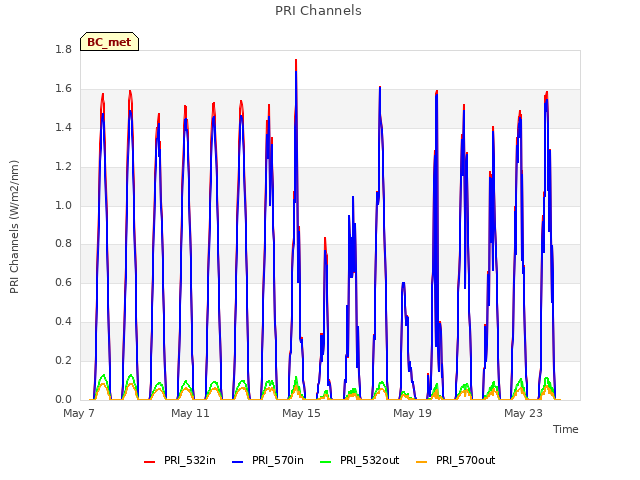Click the 1.2 y-axis tick label
This screenshot has width=640, height=480.
coord(63,166)
